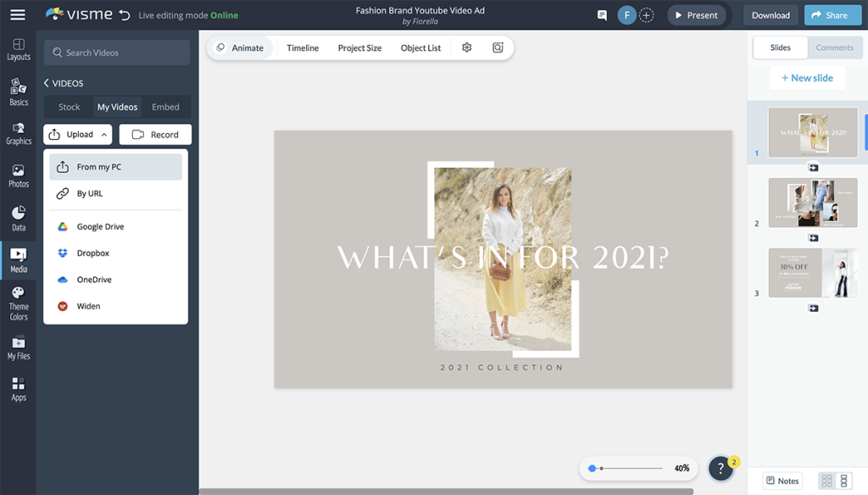The image size is (868, 495).
Task: Open the Apps sidebar panel
Action: pos(18,389)
